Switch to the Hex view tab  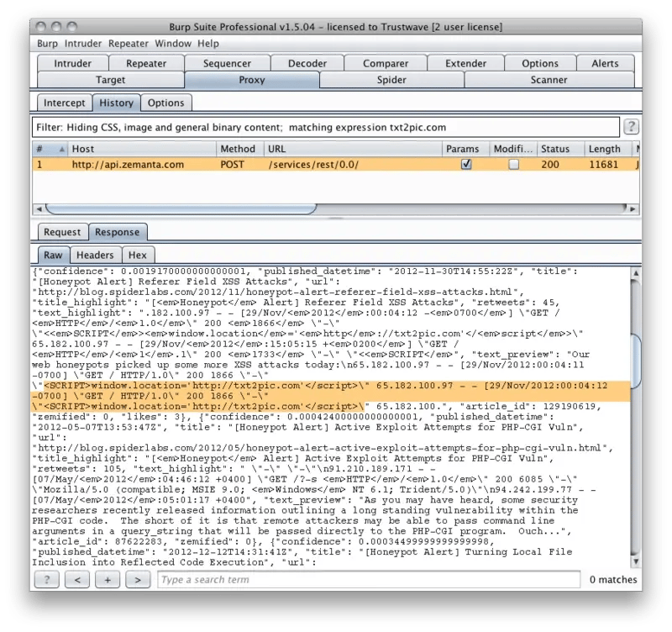(x=137, y=255)
